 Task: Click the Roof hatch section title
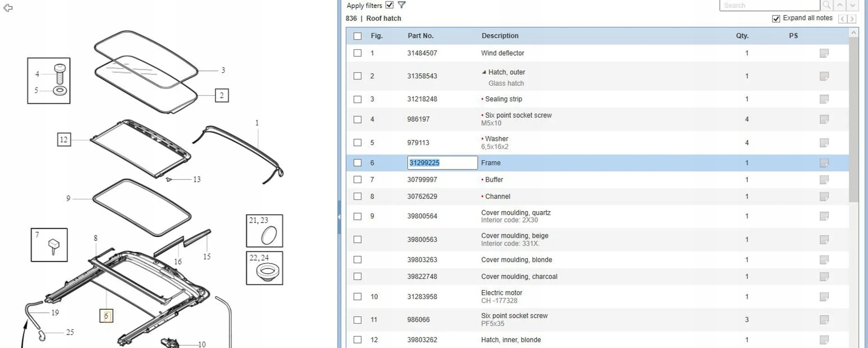tap(384, 18)
